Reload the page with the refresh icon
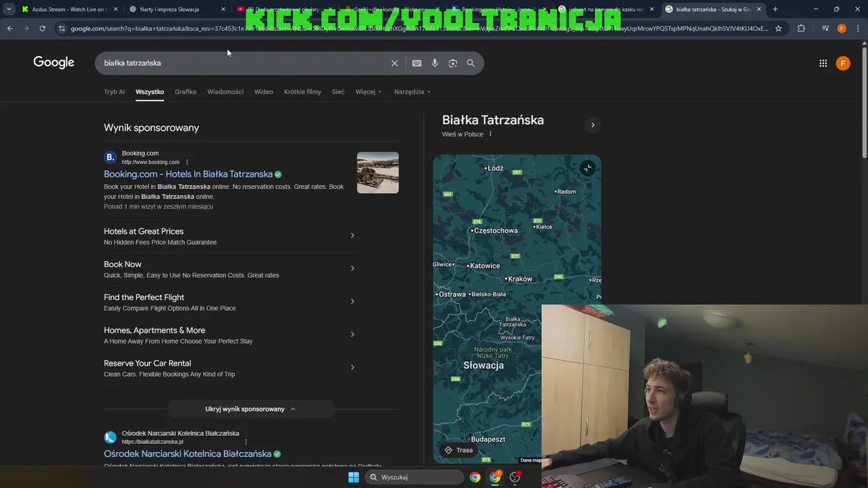Viewport: 868px width, 488px height. (x=42, y=28)
